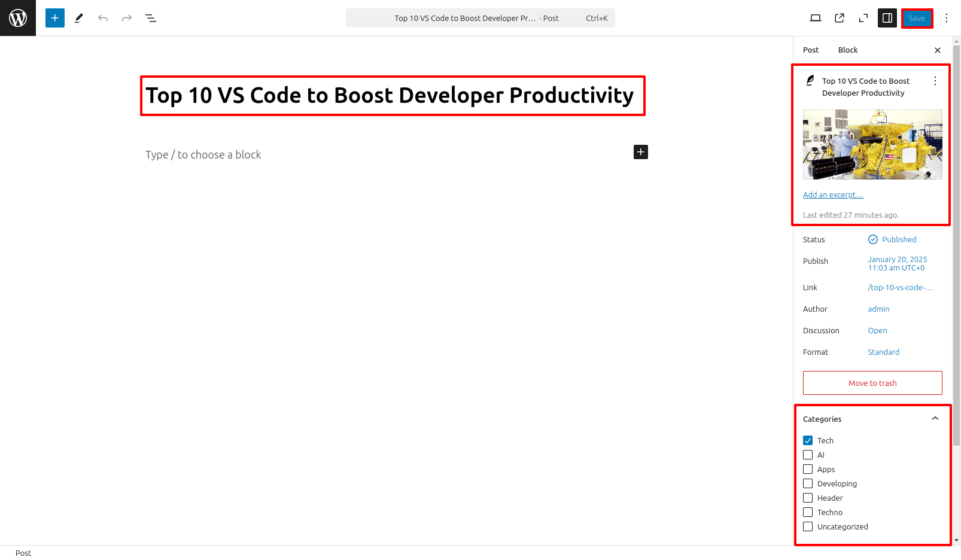Image resolution: width=961 pixels, height=560 pixels.
Task: Change the post author admin
Action: coord(878,309)
